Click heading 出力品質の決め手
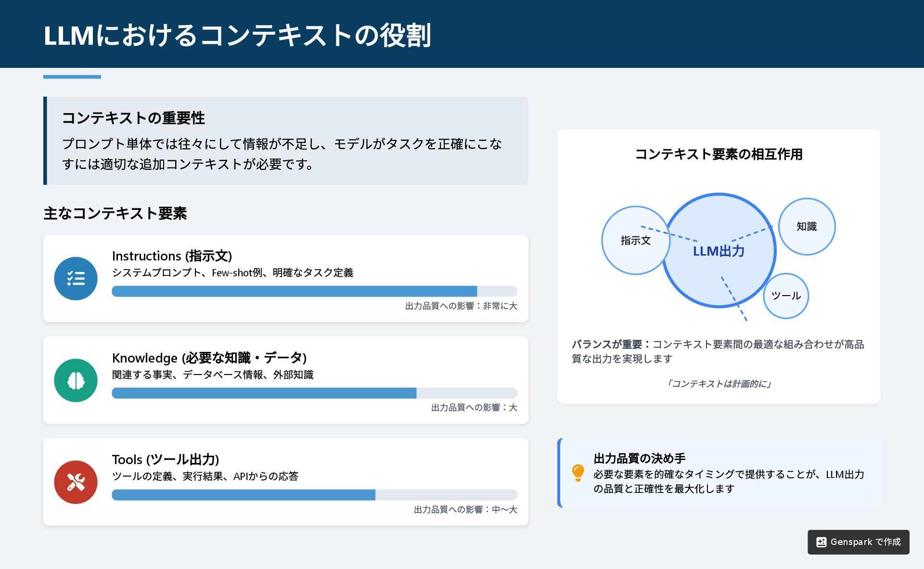 [x=640, y=458]
